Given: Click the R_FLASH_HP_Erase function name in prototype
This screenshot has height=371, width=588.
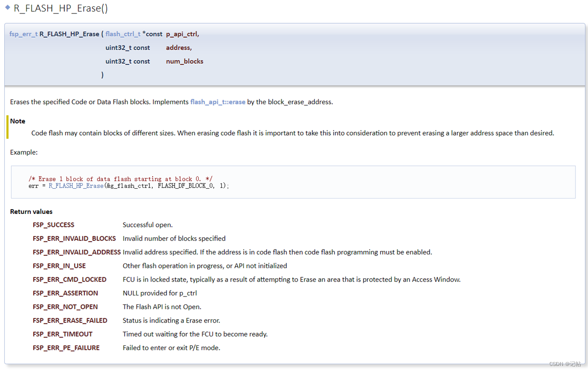Looking at the screenshot, I should [x=69, y=34].
